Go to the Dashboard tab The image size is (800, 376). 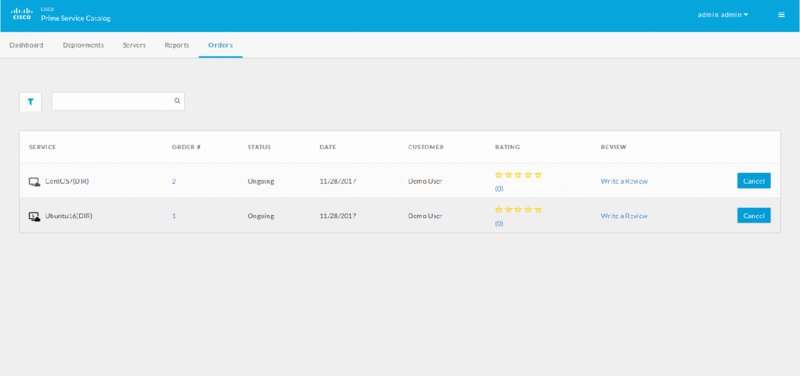(26, 45)
